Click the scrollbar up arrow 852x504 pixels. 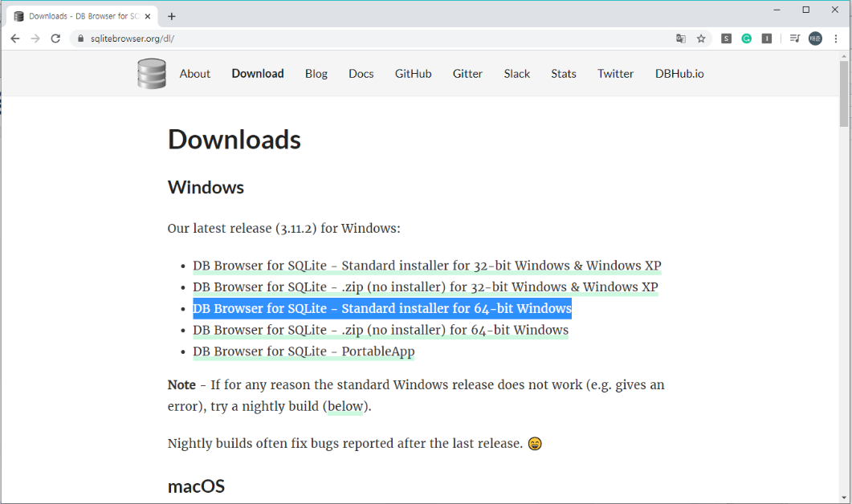pyautogui.click(x=844, y=56)
